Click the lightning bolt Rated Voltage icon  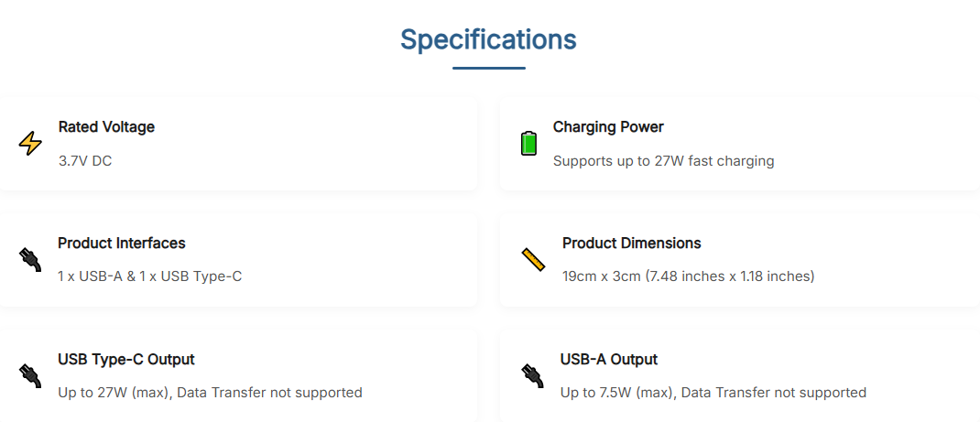[x=30, y=144]
